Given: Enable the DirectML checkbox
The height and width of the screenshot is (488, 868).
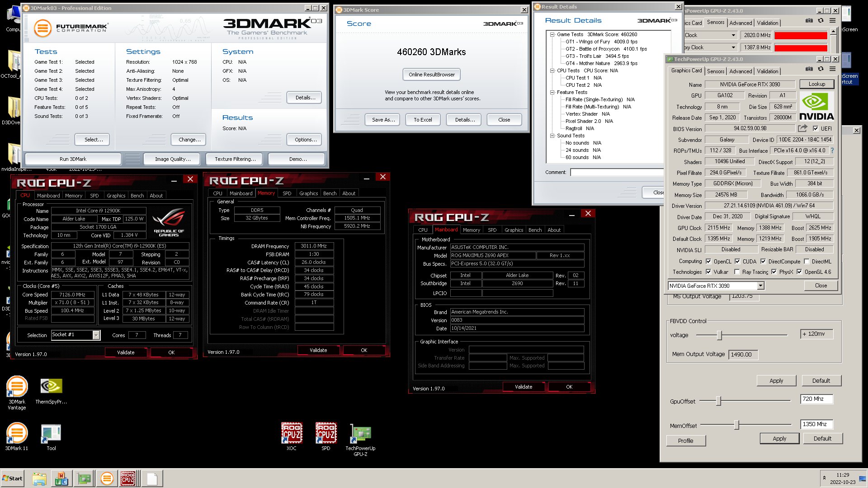Looking at the screenshot, I should click(x=807, y=261).
